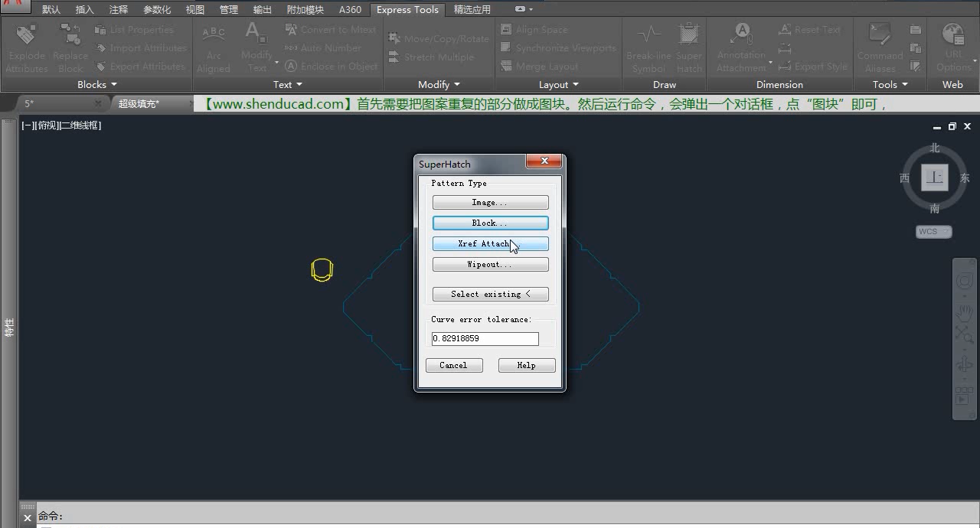980x528 pixels.
Task: Choose Import Attributes in the ribbon
Action: 141,48
